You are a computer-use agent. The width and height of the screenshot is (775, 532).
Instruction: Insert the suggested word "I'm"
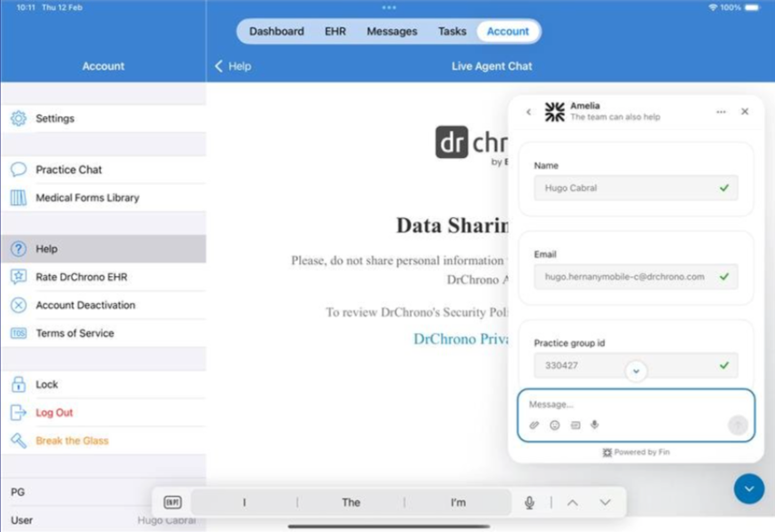pos(458,502)
